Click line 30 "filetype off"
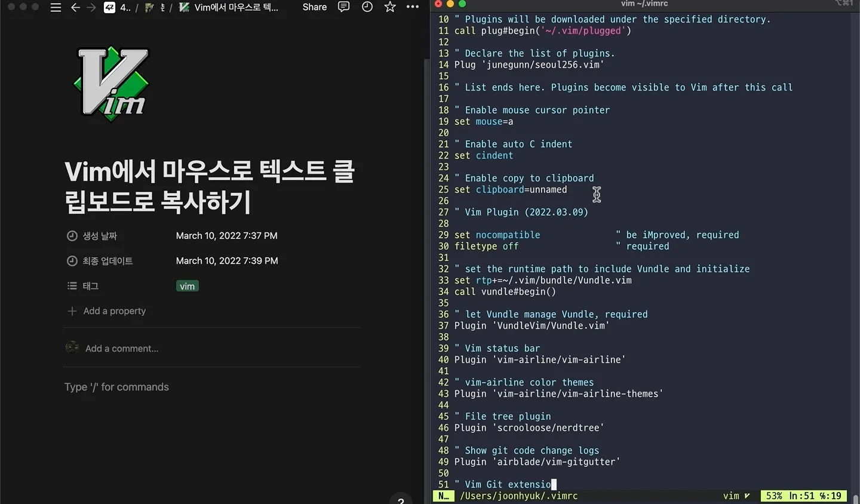 tap(487, 247)
